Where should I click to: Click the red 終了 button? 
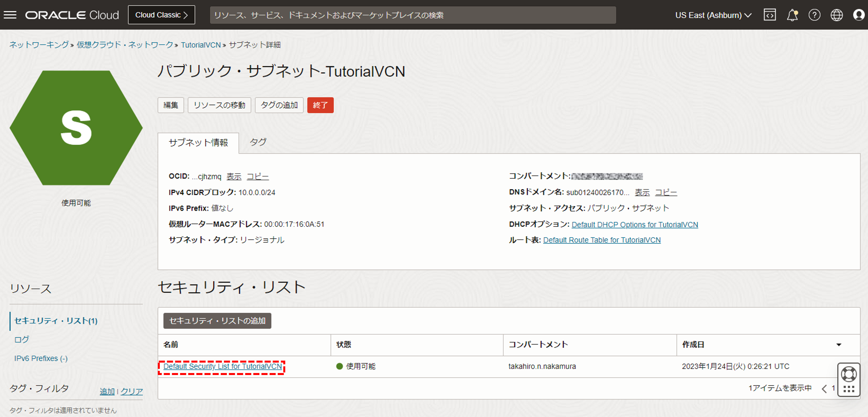[x=320, y=105]
